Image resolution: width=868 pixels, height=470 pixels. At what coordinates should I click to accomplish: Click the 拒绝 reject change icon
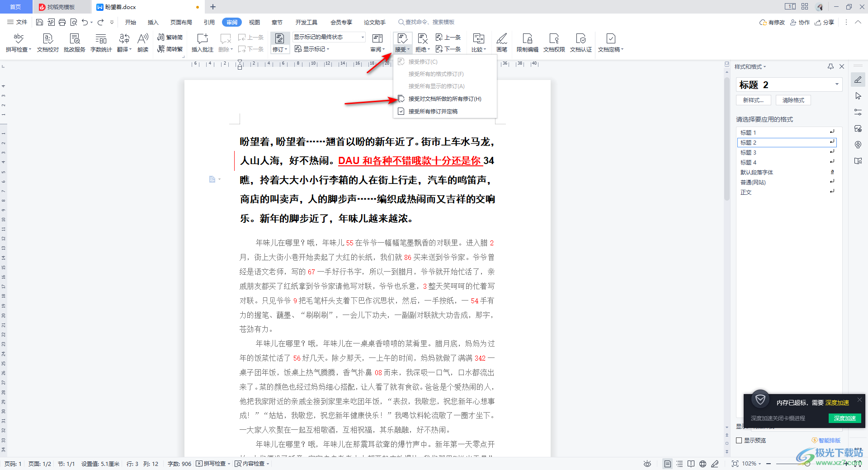click(x=422, y=39)
